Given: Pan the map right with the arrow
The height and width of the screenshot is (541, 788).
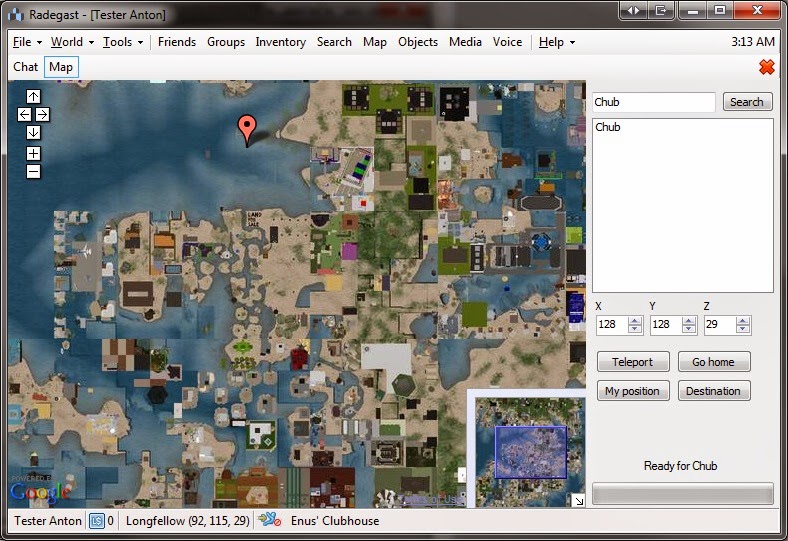Looking at the screenshot, I should [42, 115].
